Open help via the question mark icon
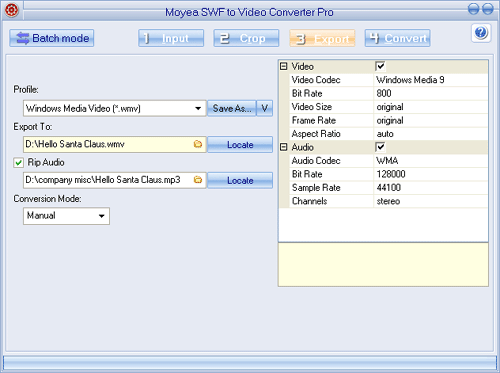 pyautogui.click(x=481, y=33)
